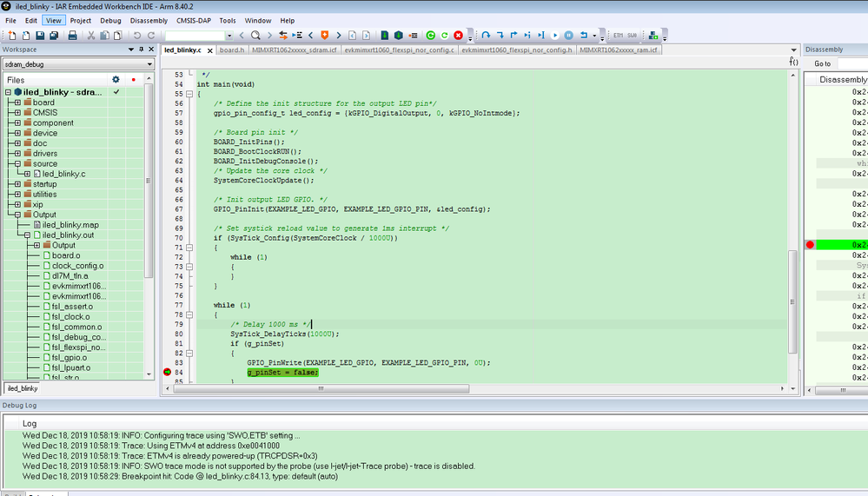Screen dimensions: 868x496
Task: Click the Go play icon
Action: point(554,36)
